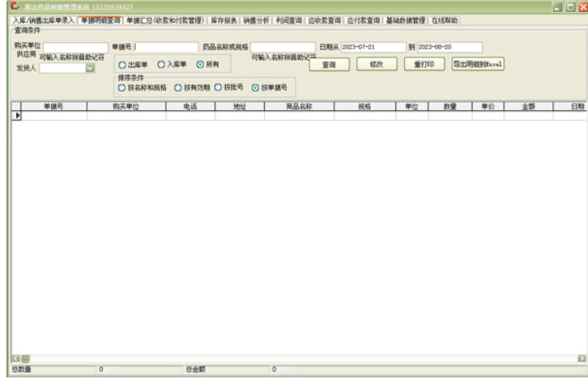Image resolution: width=588 pixels, height=379 pixels.
Task: Focus the 单据号 input field
Action: (x=166, y=47)
